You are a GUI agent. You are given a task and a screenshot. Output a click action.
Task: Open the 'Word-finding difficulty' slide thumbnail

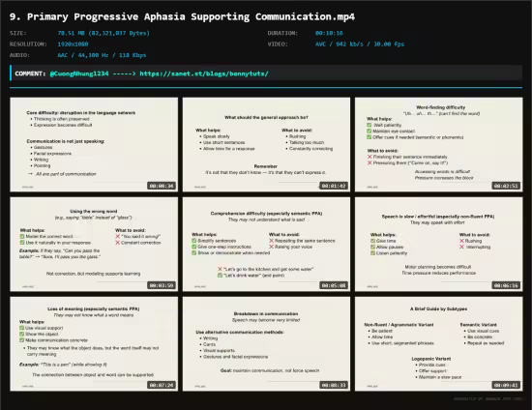pos(439,144)
